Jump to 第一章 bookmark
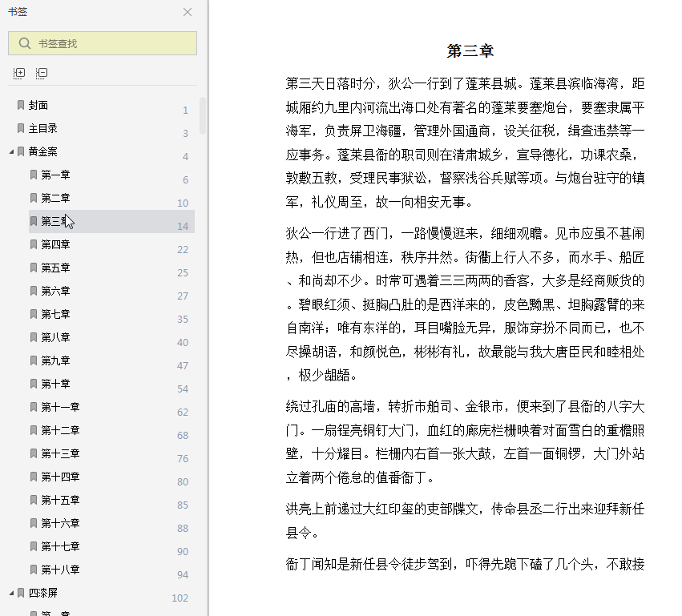The width and height of the screenshot is (682, 616). (55, 175)
